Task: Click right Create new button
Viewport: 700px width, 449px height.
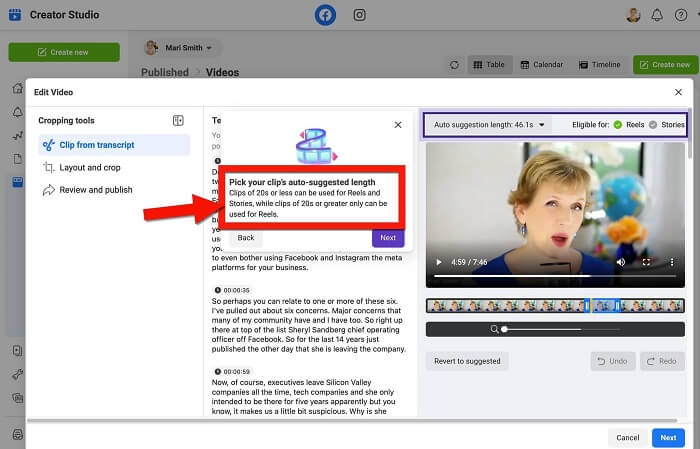Action: 666,65
